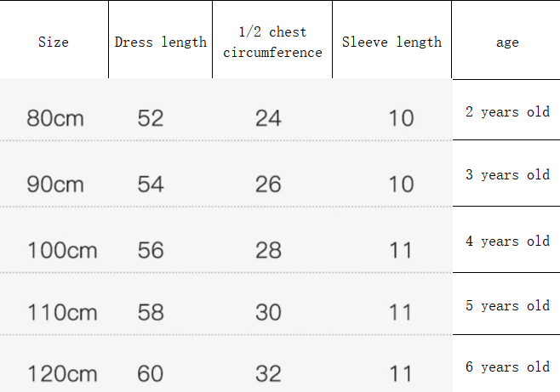Select chest circumference value 32
560x392 pixels.
(268, 373)
